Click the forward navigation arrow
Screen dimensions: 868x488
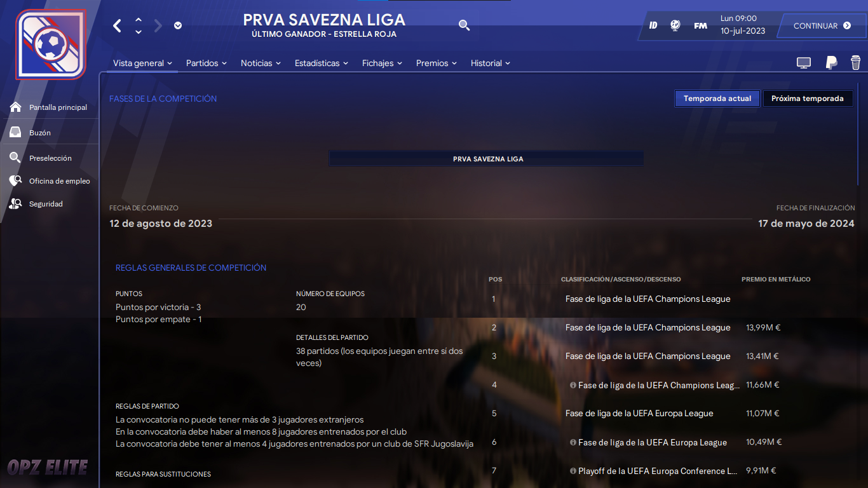(x=158, y=25)
